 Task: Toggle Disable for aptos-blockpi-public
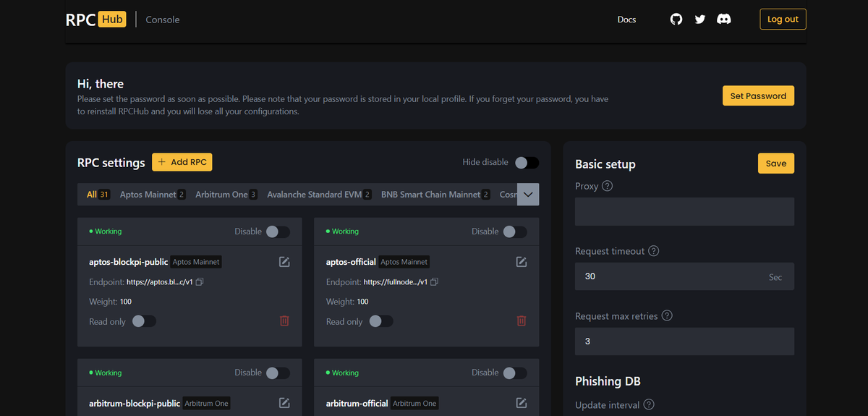point(278,232)
